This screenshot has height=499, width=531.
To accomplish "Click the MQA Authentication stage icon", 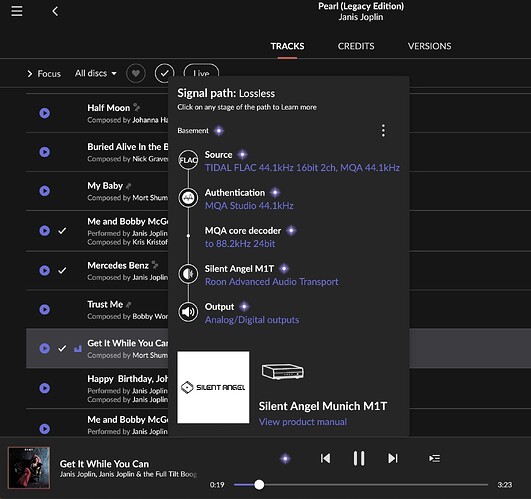I will (188, 198).
